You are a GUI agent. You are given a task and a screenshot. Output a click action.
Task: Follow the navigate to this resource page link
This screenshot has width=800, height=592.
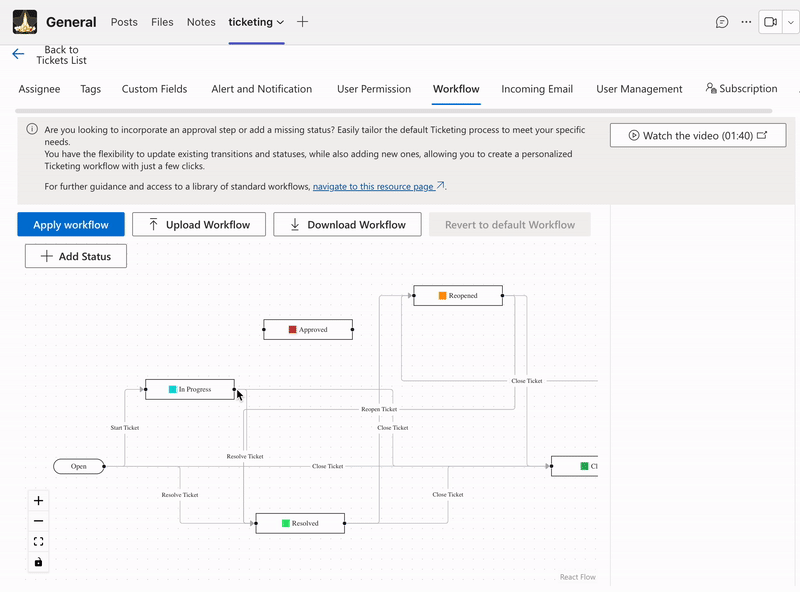378,186
